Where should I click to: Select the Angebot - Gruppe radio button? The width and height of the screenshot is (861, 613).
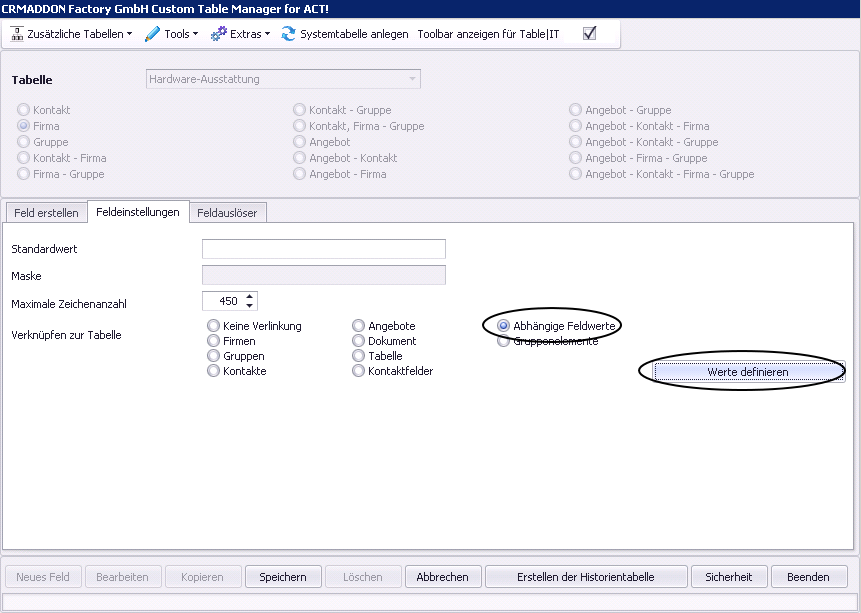click(x=575, y=110)
